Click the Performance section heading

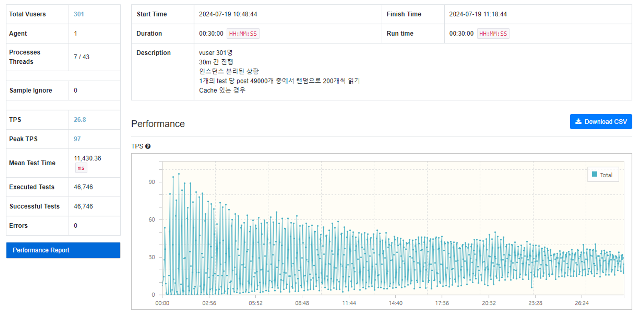tap(158, 124)
